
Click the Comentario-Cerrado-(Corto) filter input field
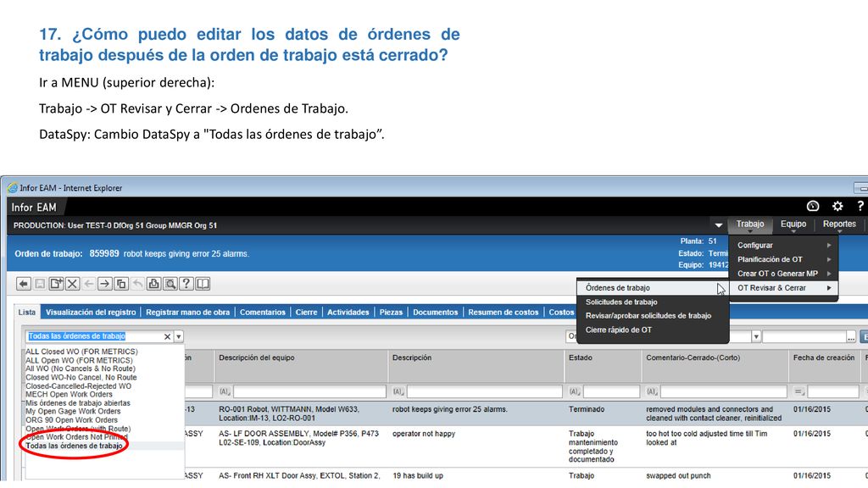[724, 391]
